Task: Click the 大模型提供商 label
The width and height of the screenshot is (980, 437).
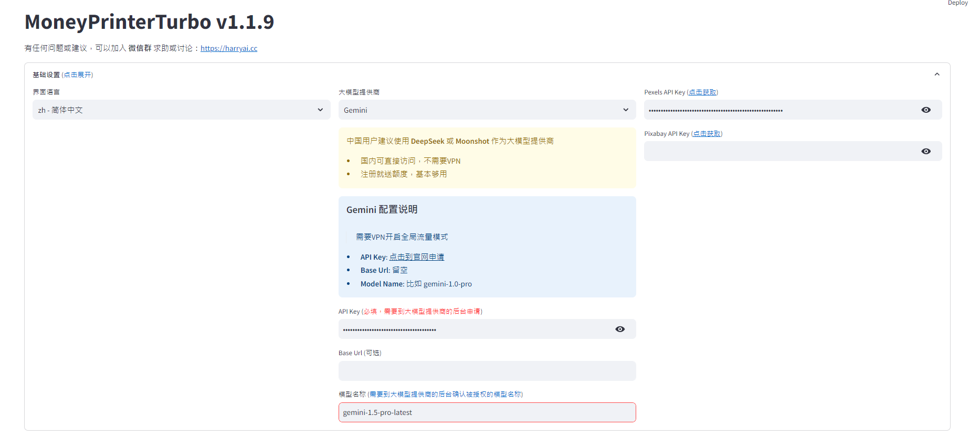Action: click(359, 92)
